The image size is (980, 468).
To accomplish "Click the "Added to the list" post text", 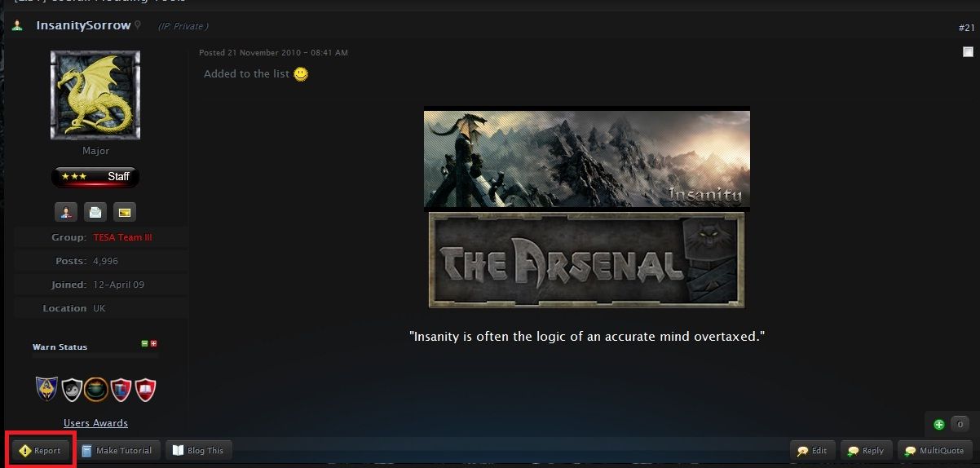I will point(247,73).
